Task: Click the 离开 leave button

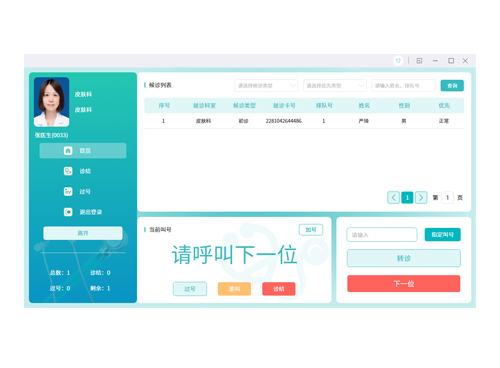Action: tap(83, 233)
